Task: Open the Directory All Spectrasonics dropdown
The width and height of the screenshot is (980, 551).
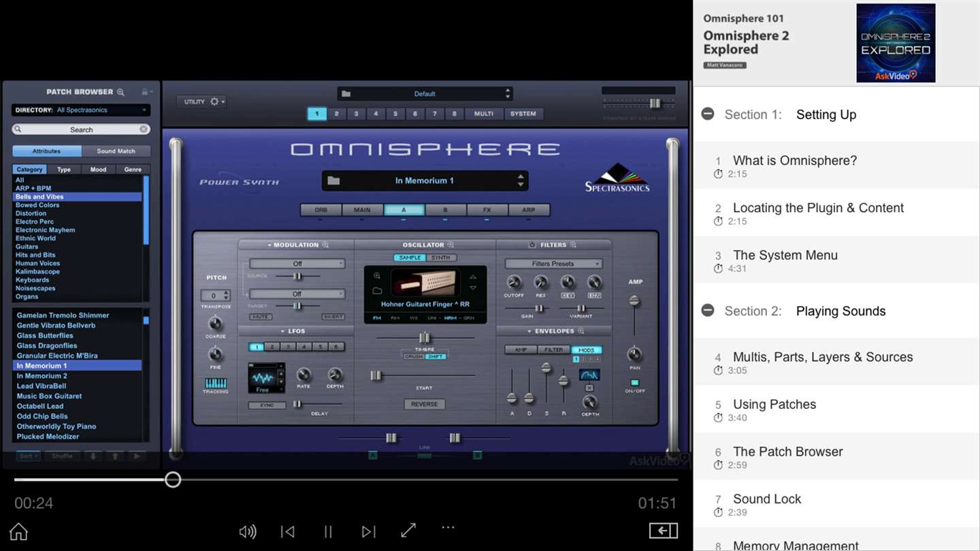Action: (81, 110)
